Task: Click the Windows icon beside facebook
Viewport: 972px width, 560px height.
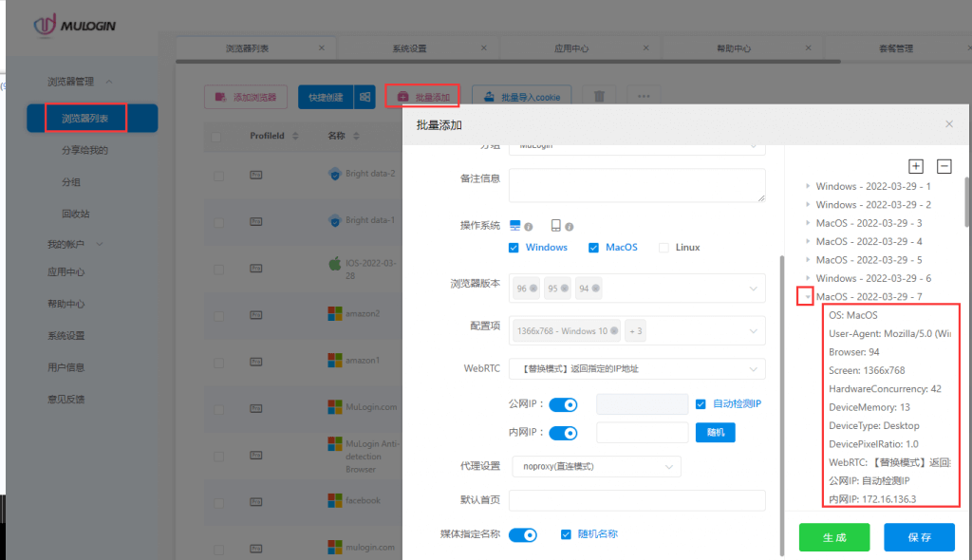Action: click(335, 500)
